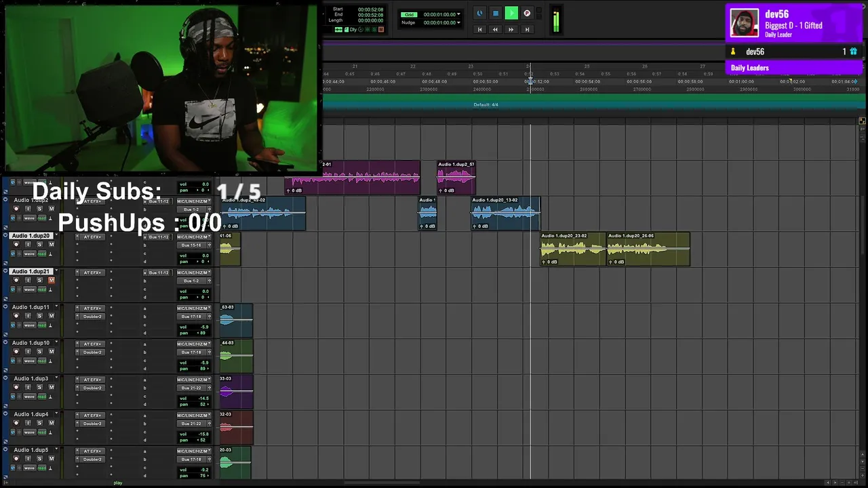This screenshot has height=488, width=868.
Task: Arm record via the P button in the transport
Action: click(x=527, y=13)
